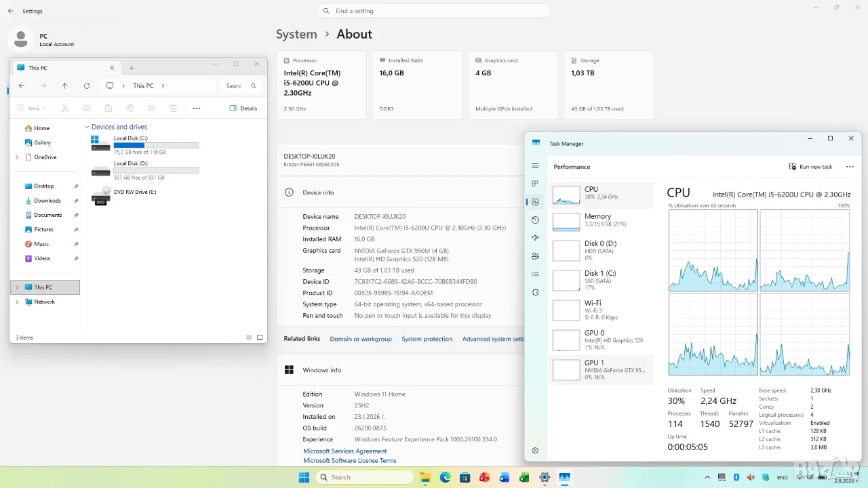
Task: Close the This PC Explorer tab
Action: [x=112, y=68]
